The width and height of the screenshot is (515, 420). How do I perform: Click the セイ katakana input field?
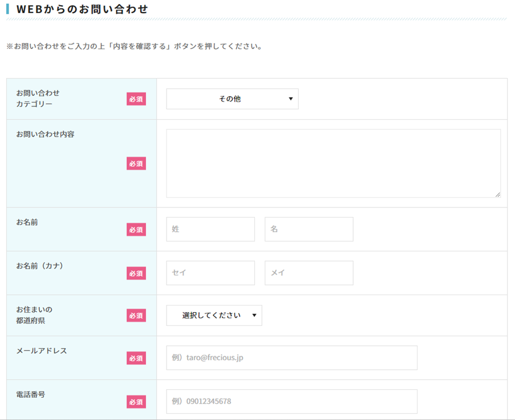tap(210, 273)
